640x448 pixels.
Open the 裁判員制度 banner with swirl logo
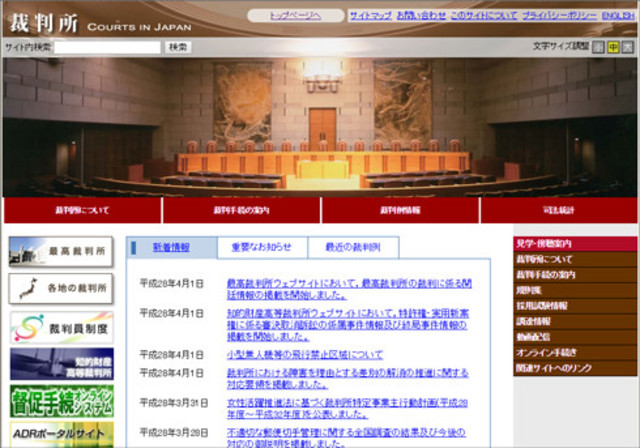pos(62,328)
